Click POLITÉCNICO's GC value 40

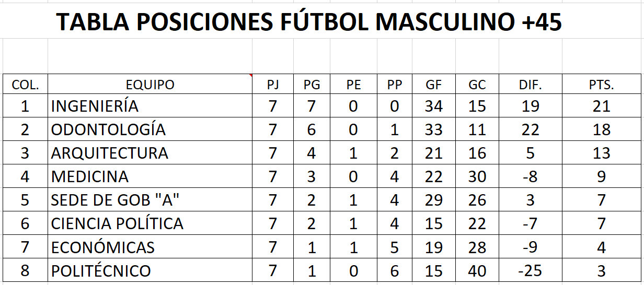point(477,270)
